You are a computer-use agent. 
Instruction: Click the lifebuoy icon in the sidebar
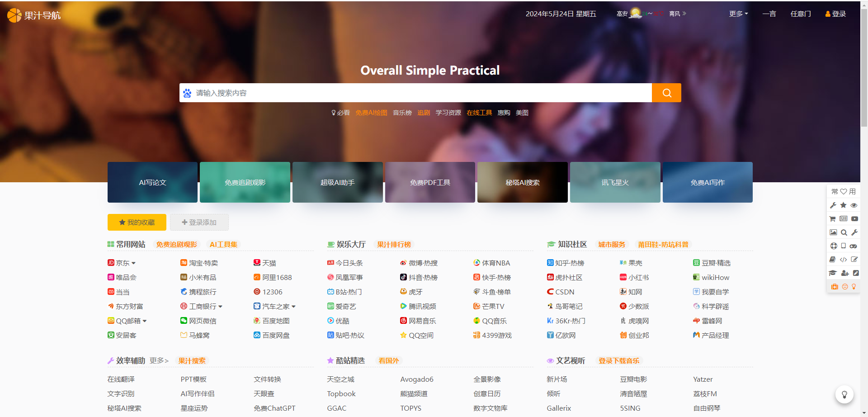(x=834, y=246)
